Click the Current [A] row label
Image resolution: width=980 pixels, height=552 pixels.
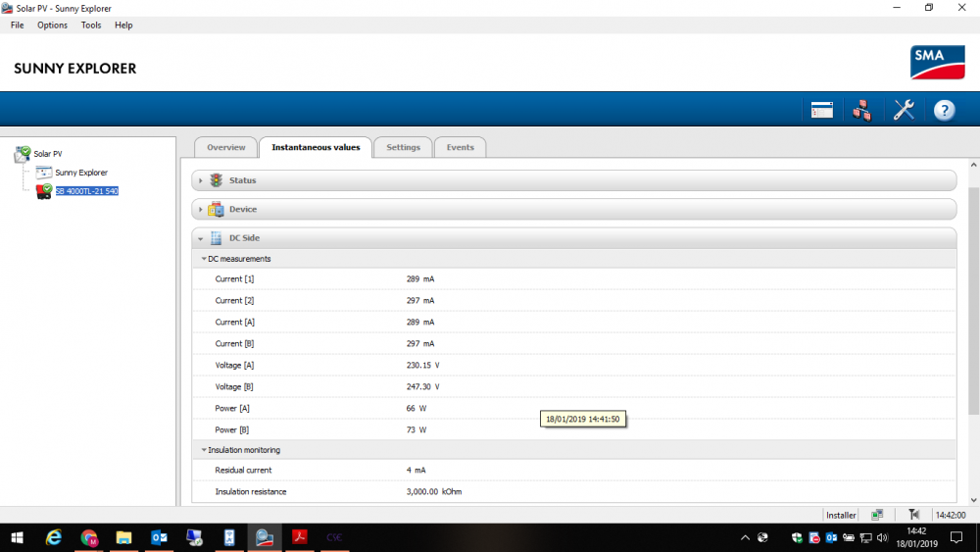pyautogui.click(x=234, y=322)
